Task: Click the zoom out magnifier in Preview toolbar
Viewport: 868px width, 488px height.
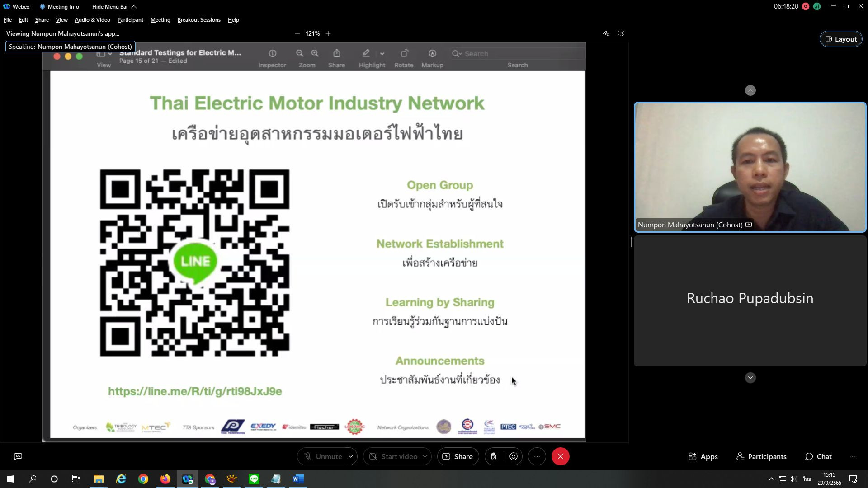Action: [300, 53]
